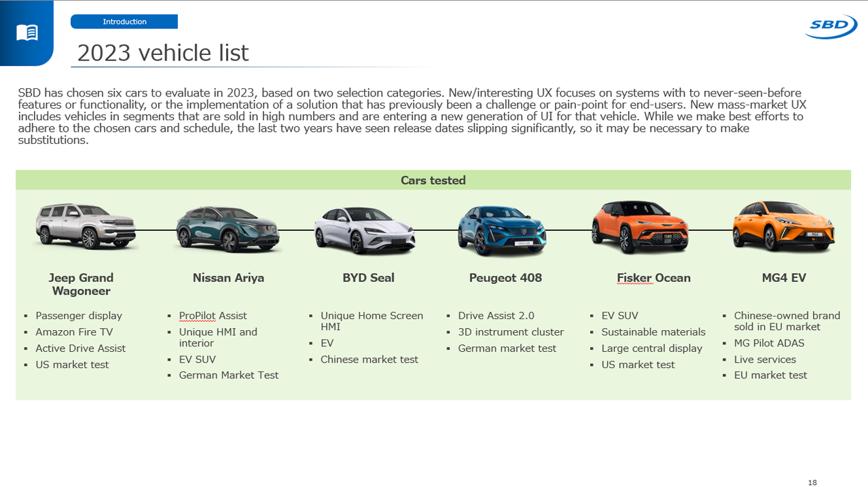Screen dimensions: 868x487
Task: Select the orange Fisker Ocean image
Action: click(640, 226)
